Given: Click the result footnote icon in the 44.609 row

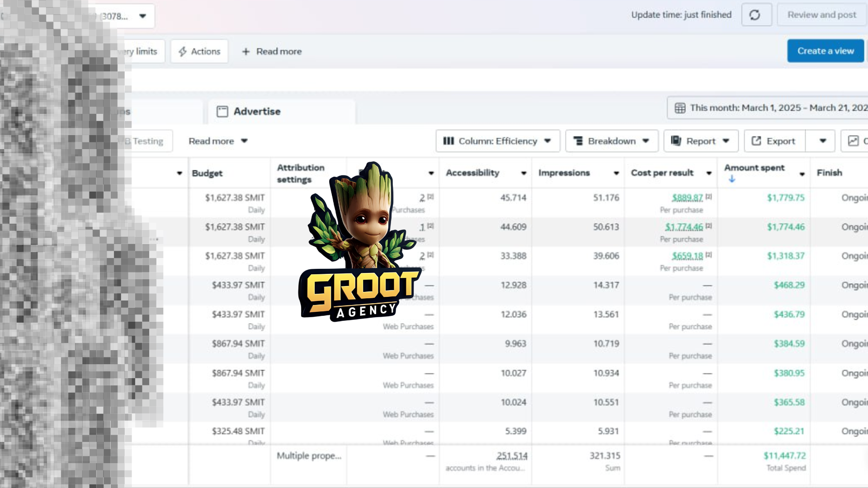Looking at the screenshot, I should (x=431, y=226).
